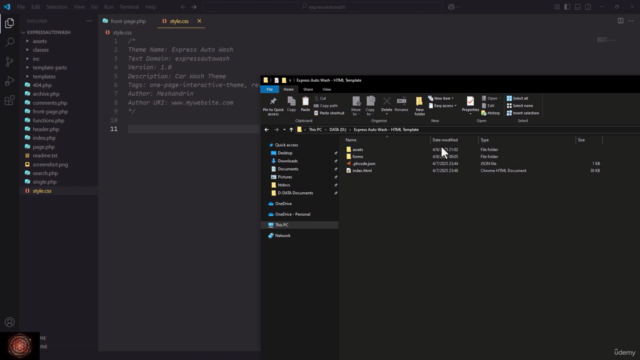Open the Search view in VS Code activity bar
This screenshot has width=640, height=360.
[x=9, y=42]
